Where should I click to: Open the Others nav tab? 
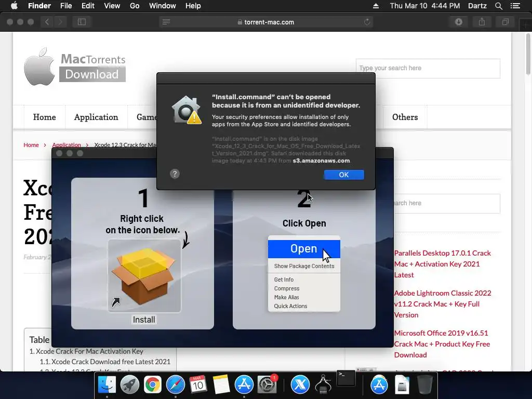[x=405, y=117]
